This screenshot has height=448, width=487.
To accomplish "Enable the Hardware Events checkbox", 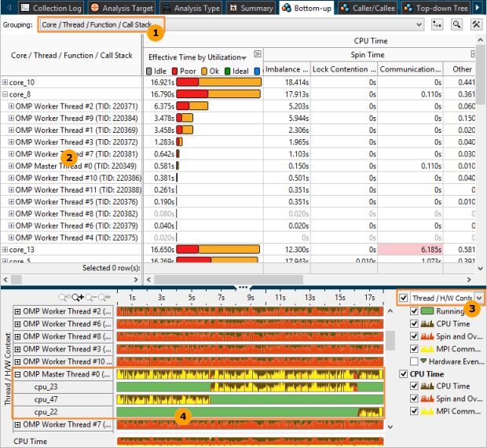I will point(415,361).
